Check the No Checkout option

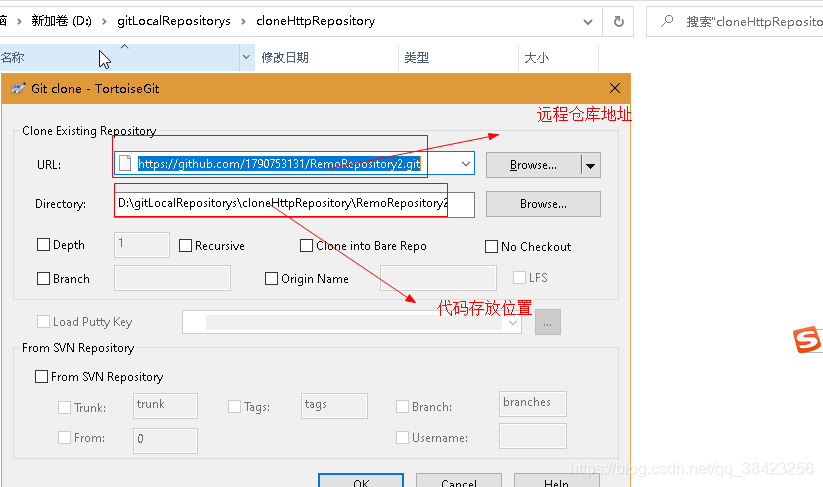click(x=491, y=247)
